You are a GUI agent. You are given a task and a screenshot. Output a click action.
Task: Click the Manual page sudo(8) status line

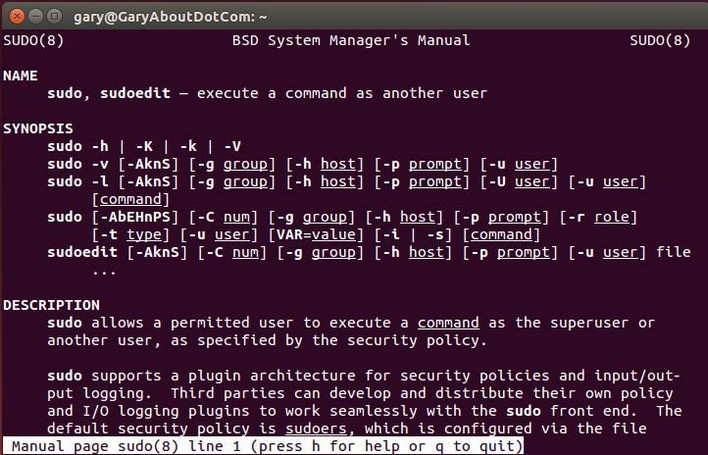coord(263,446)
